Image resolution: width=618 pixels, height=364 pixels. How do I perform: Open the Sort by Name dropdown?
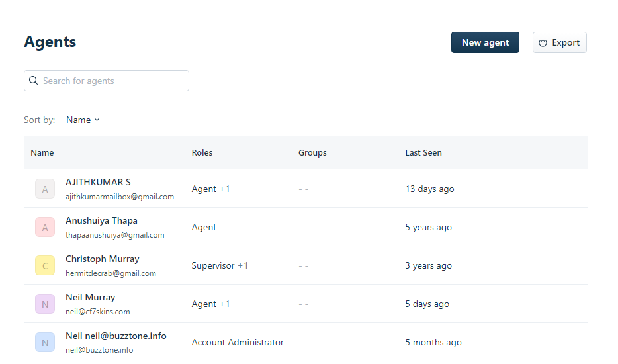click(x=83, y=120)
